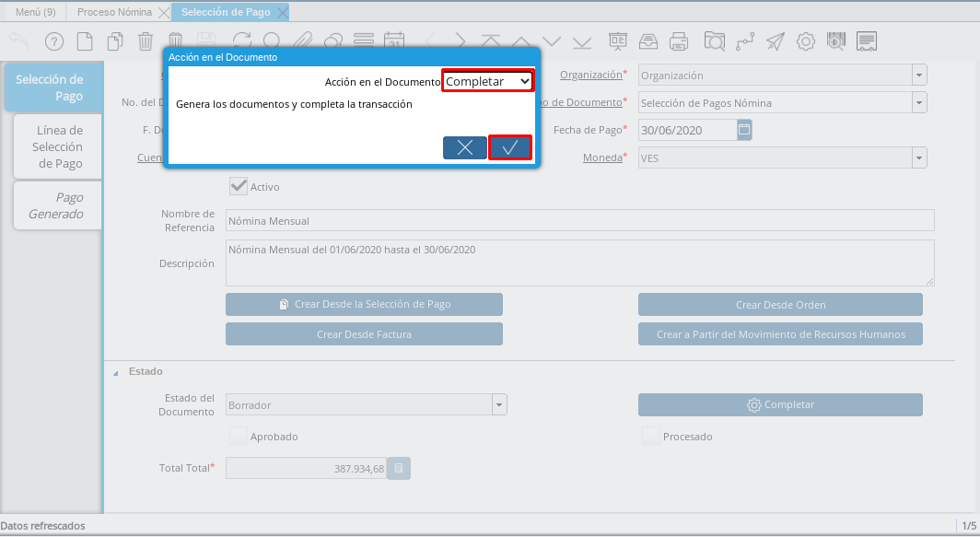Open the calendar history records icon

[x=394, y=40]
